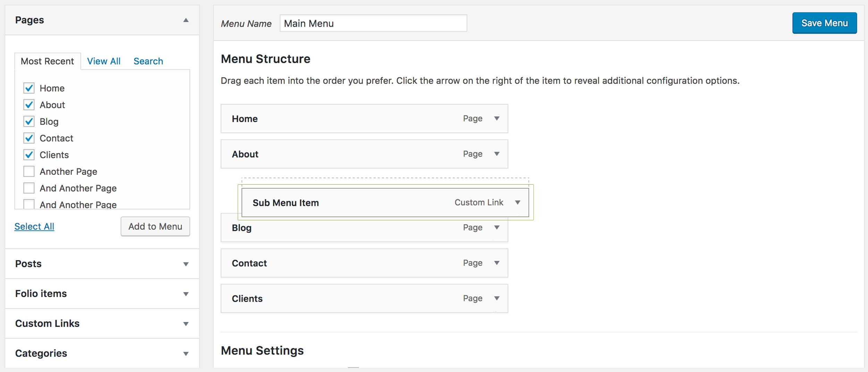Click the Custom Link type label
The width and height of the screenshot is (868, 372).
pyautogui.click(x=479, y=202)
